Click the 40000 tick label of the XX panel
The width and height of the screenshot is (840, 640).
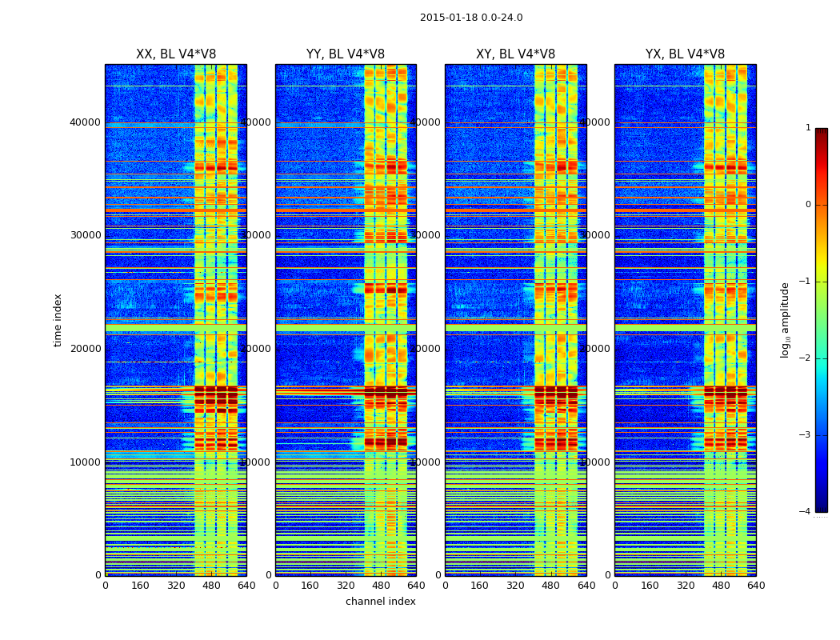click(85, 122)
